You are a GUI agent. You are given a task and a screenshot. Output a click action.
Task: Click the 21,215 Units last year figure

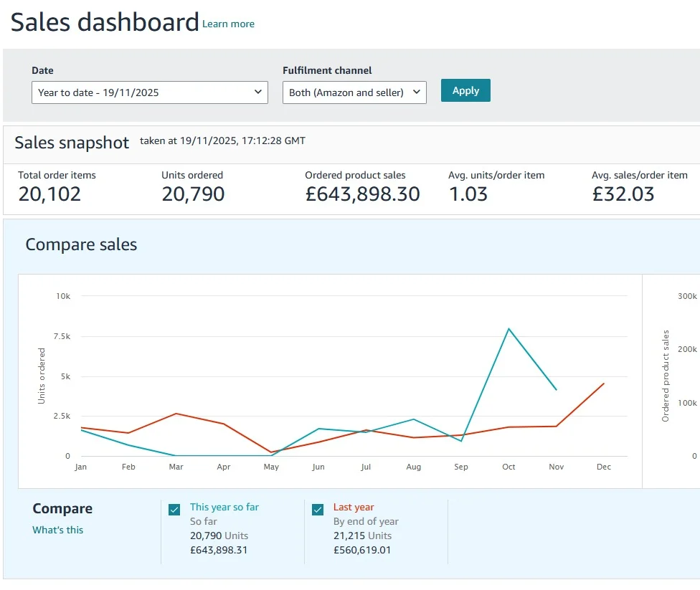pos(362,536)
